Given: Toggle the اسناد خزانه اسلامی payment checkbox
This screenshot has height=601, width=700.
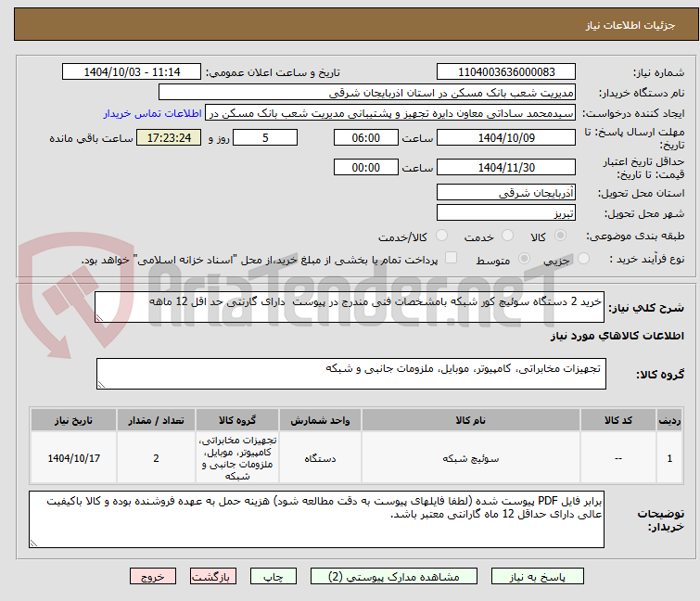Looking at the screenshot, I should coord(452,258).
